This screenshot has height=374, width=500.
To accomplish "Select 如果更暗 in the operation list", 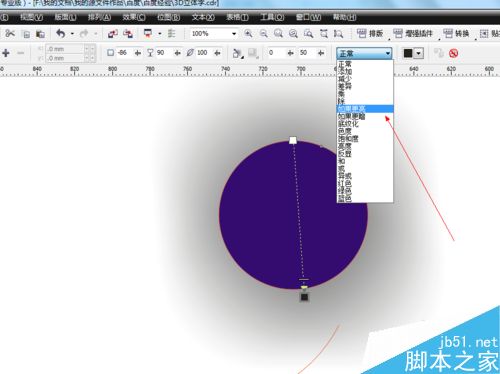I will click(365, 116).
